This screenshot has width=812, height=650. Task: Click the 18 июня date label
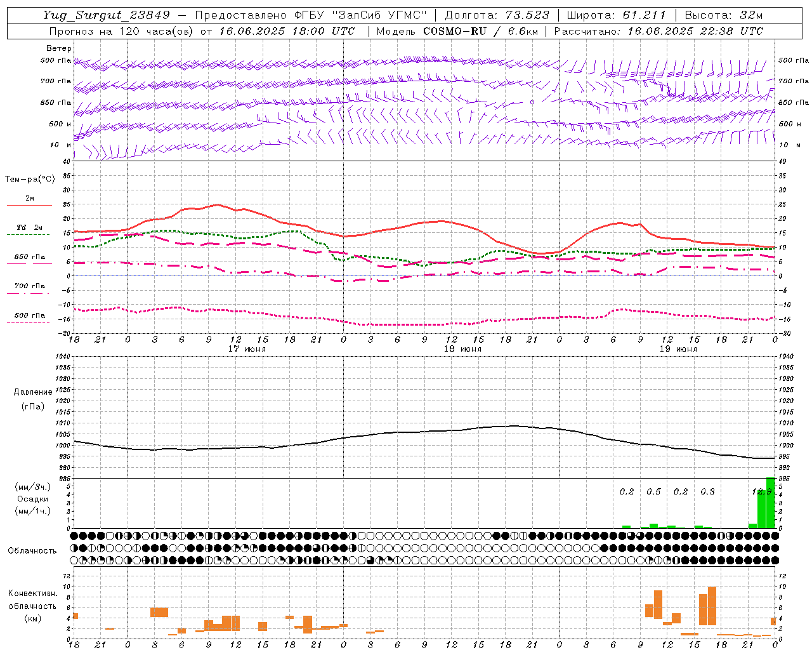click(462, 349)
